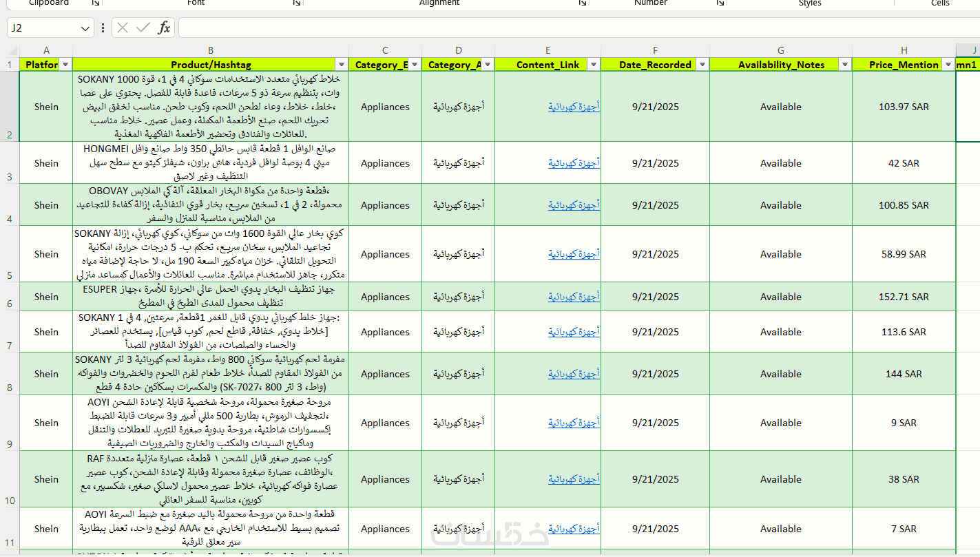Select the 58.99 SAR price cell
Image resolution: width=980 pixels, height=557 pixels.
[904, 254]
